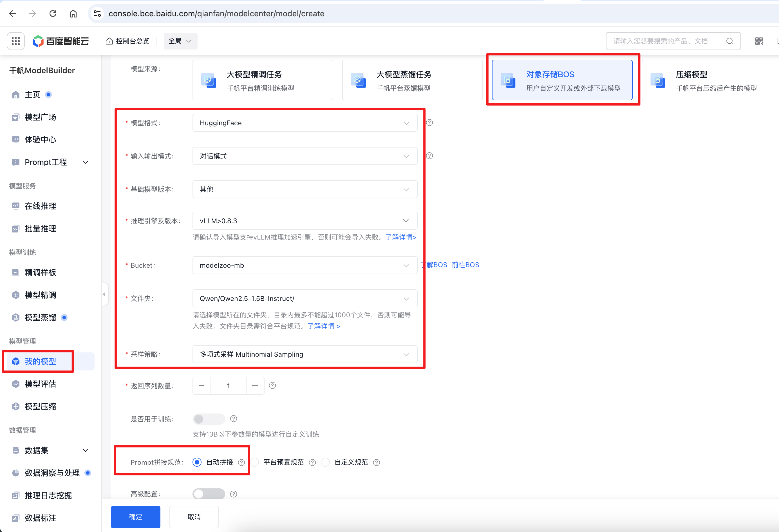
Task: Click the 模型压缩 sidebar icon
Action: point(15,406)
